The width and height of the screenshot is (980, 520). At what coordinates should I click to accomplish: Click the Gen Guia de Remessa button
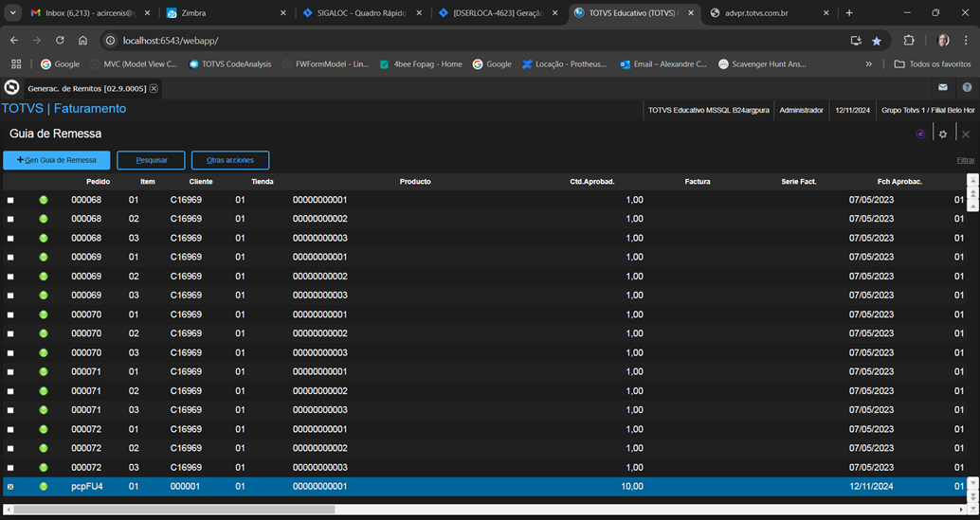(x=56, y=160)
